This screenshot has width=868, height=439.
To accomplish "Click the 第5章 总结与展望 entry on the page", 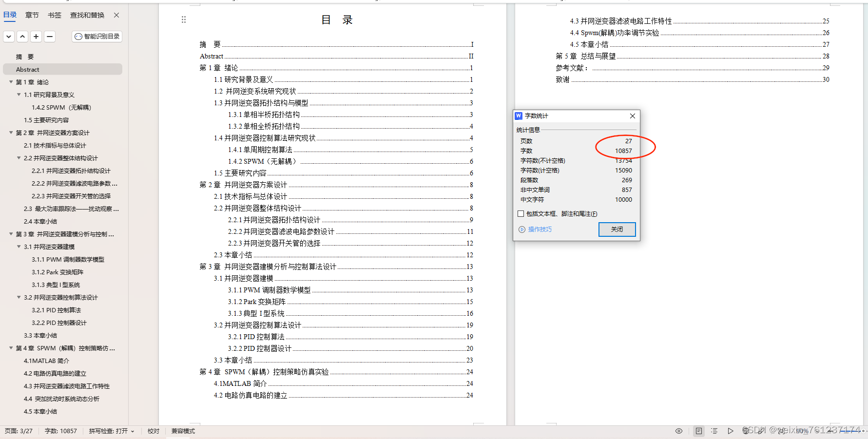I will [x=693, y=56].
